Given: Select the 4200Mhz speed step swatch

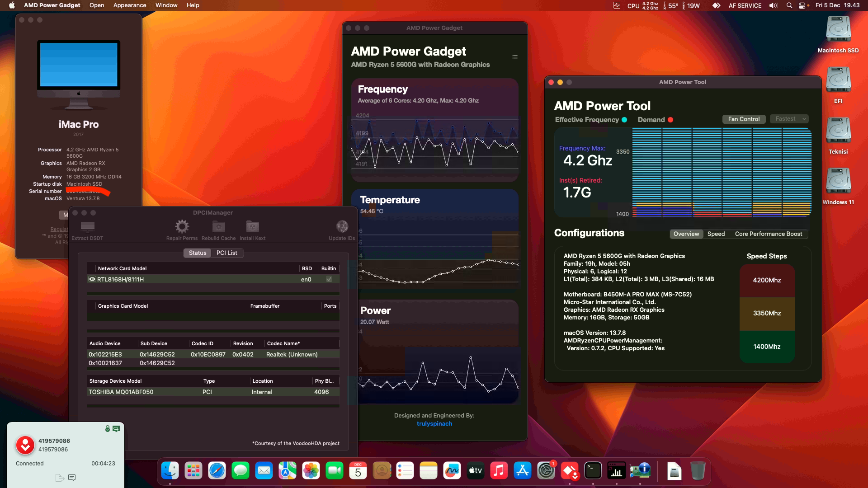Looking at the screenshot, I should 767,280.
